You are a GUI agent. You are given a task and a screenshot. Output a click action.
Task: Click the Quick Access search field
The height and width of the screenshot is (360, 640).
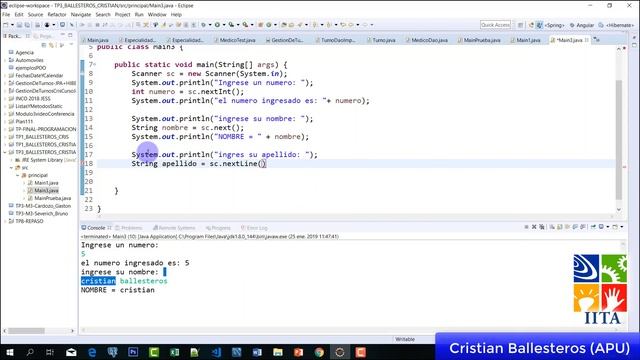[496, 25]
